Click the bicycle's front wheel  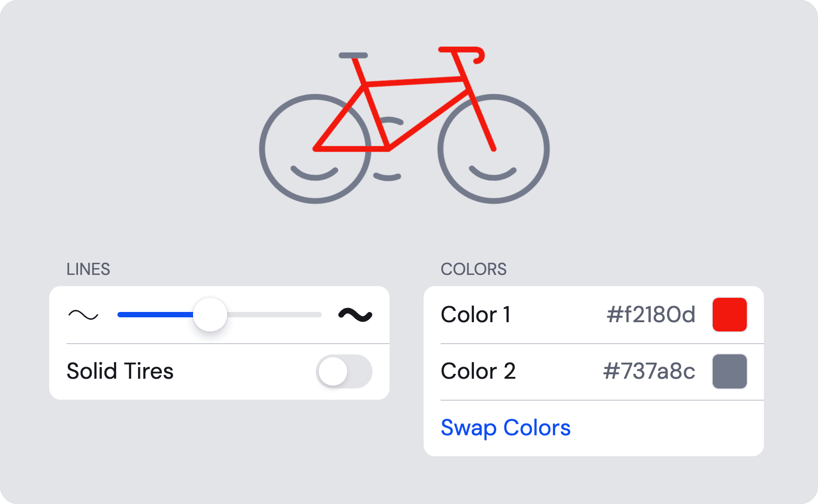(493, 149)
